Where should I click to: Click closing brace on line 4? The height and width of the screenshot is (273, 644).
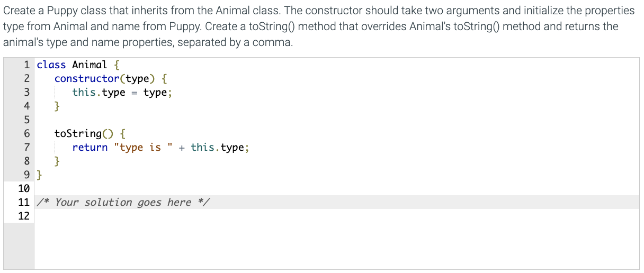[x=57, y=106]
